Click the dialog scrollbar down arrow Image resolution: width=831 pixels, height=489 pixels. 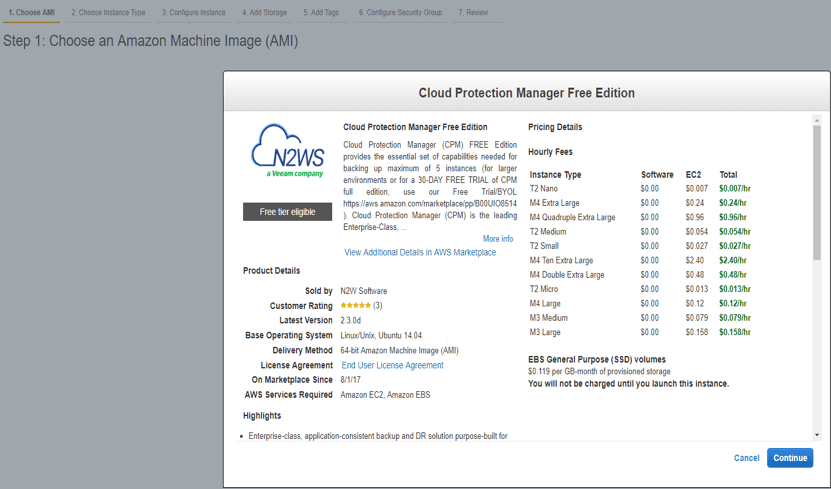click(817, 435)
